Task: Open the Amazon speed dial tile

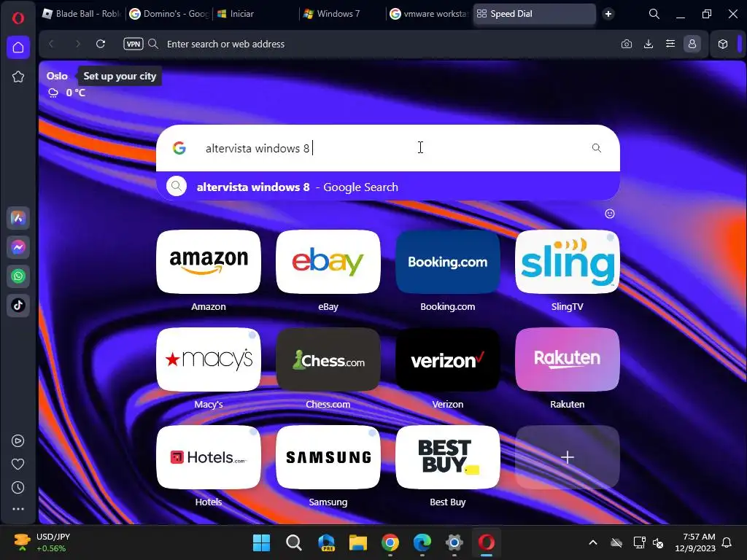Action: coord(209,262)
